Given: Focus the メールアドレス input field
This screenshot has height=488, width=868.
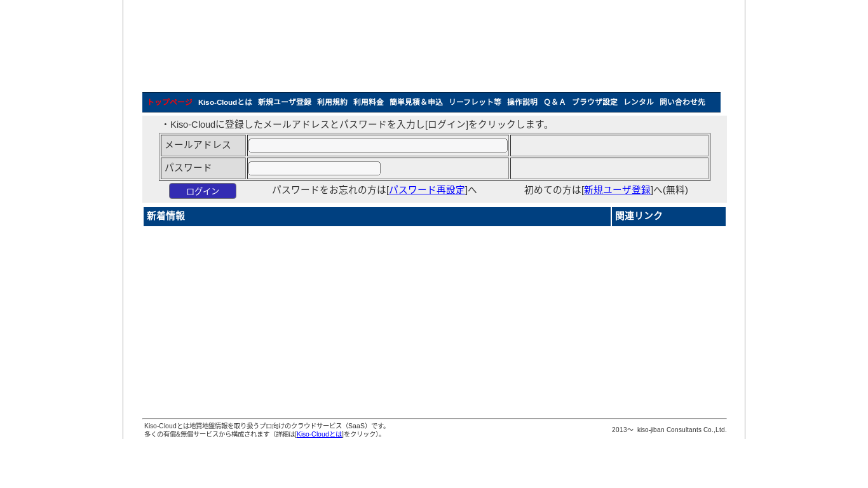Looking at the screenshot, I should point(378,146).
